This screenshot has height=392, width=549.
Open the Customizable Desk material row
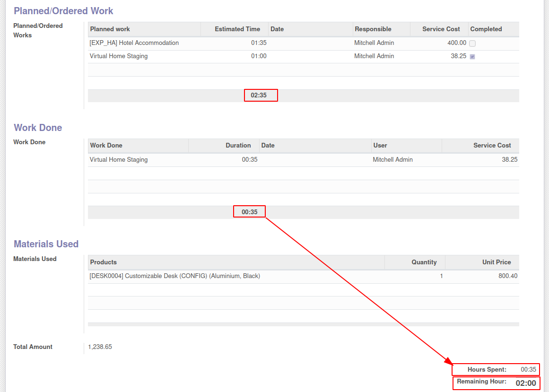pos(303,276)
